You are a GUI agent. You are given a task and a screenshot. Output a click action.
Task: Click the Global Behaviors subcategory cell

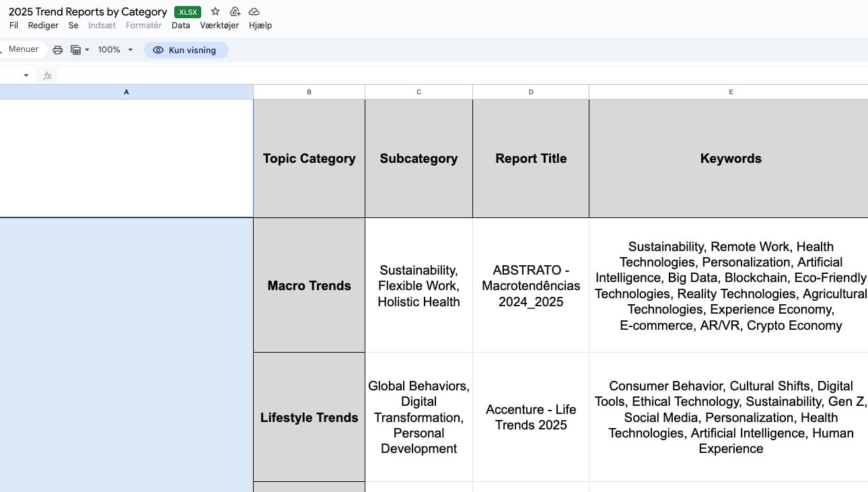(419, 417)
